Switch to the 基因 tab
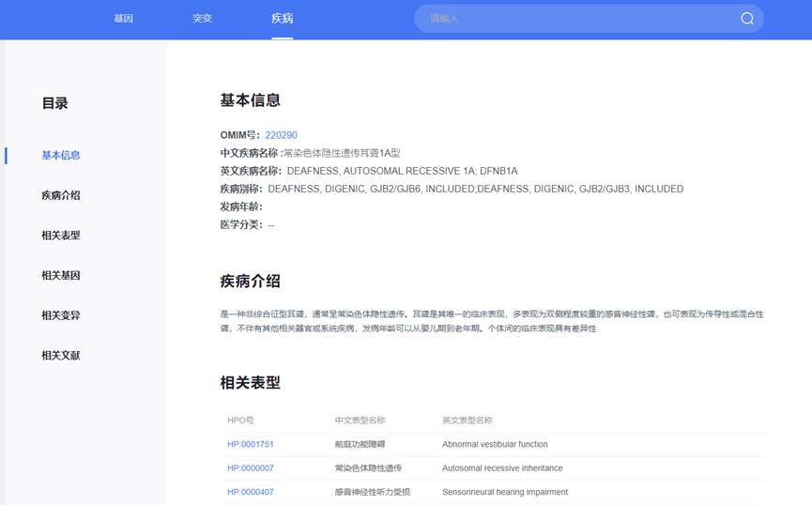812x505 pixels. pyautogui.click(x=123, y=19)
